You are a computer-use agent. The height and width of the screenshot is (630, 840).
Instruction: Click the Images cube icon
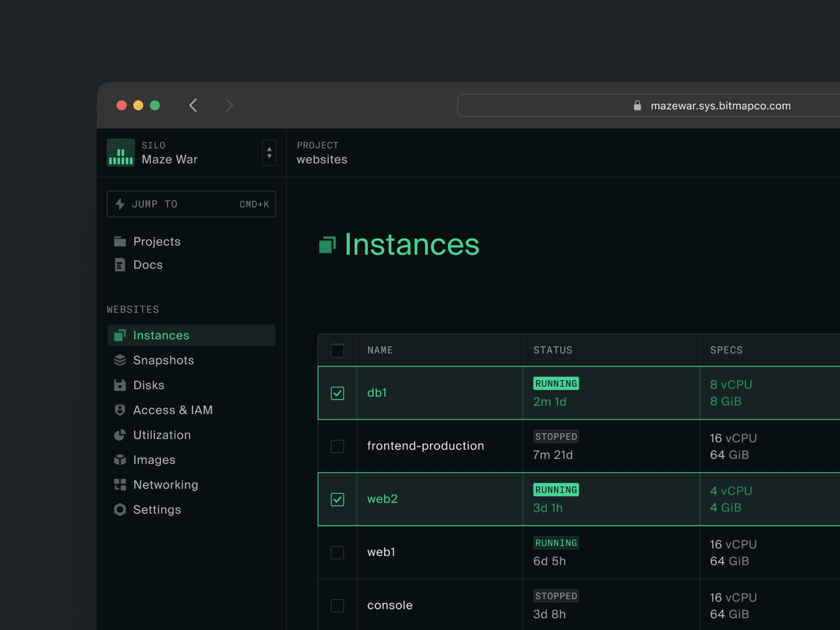tap(120, 460)
